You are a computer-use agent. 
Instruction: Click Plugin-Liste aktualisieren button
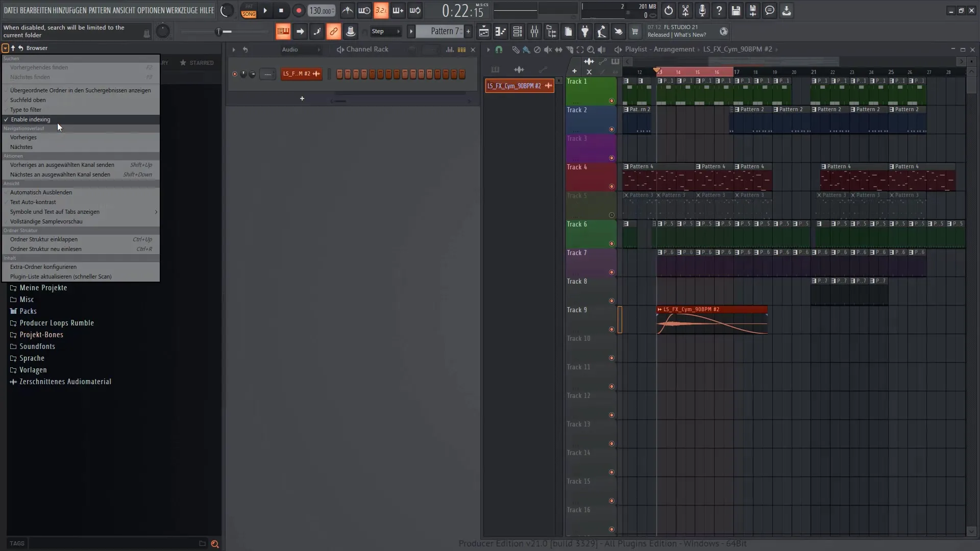point(61,276)
